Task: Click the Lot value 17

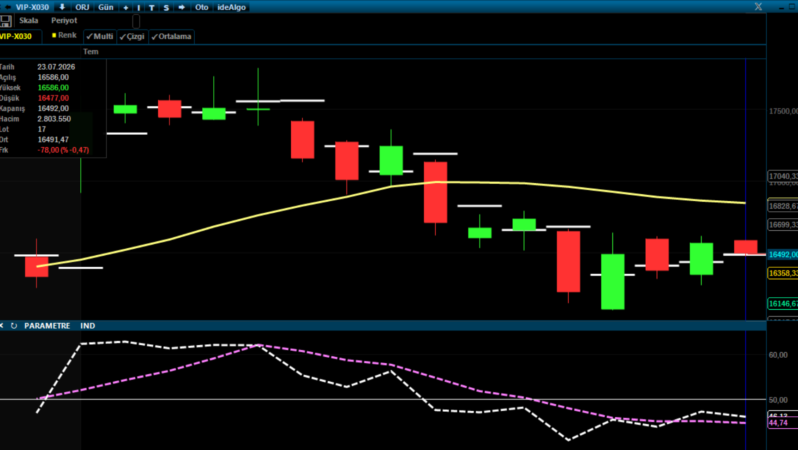Action: pos(42,129)
